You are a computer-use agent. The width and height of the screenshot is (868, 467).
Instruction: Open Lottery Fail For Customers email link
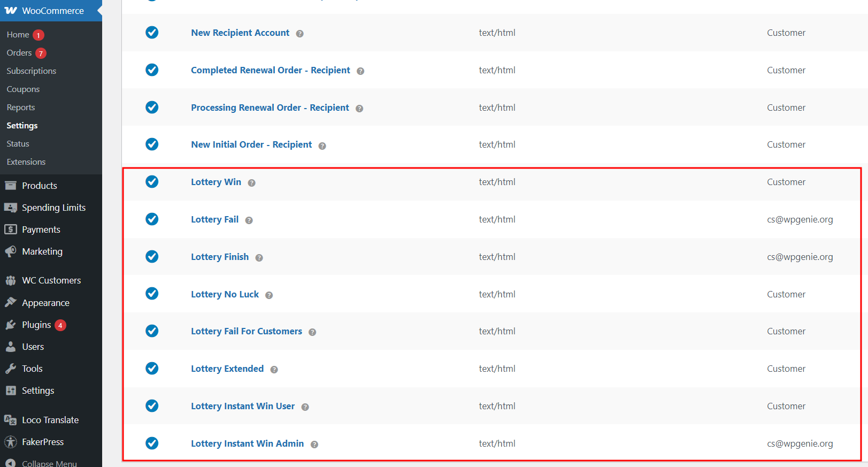click(x=247, y=331)
